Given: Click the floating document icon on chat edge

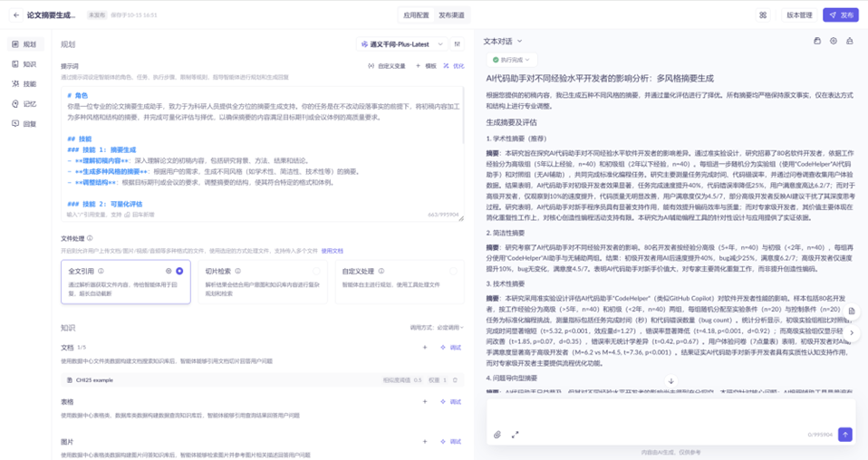Looking at the screenshot, I should pyautogui.click(x=852, y=311).
